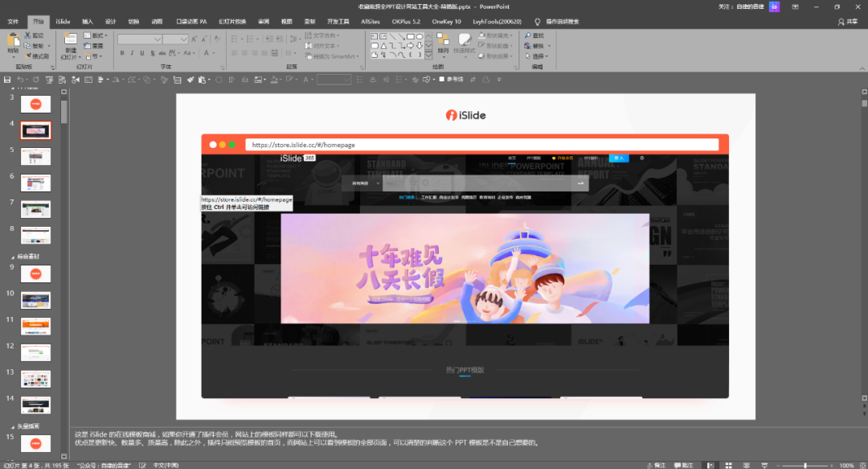The width and height of the screenshot is (868, 469).
Task: Select the rectangle shape in gallery
Action: point(410,36)
